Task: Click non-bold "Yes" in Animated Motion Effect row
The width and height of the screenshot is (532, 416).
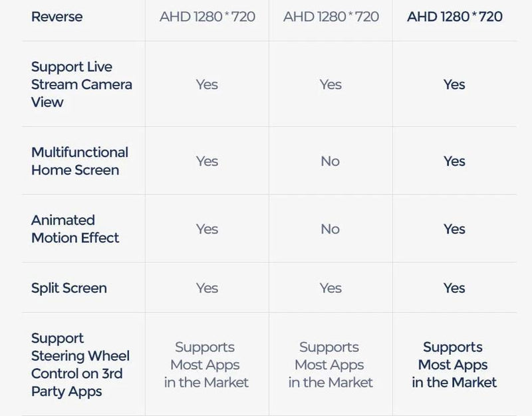Action: (x=207, y=229)
